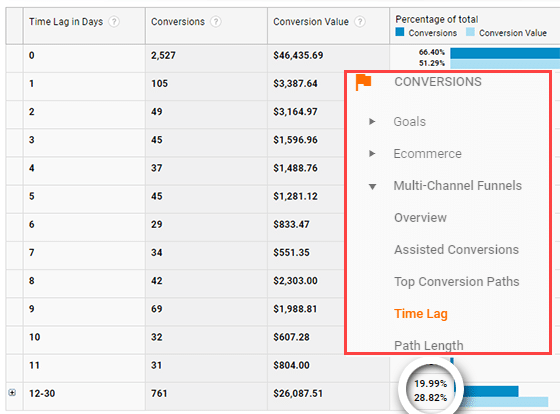Click the orange Conversions flag icon
Viewport: 560px width, 414px height.
(363, 82)
